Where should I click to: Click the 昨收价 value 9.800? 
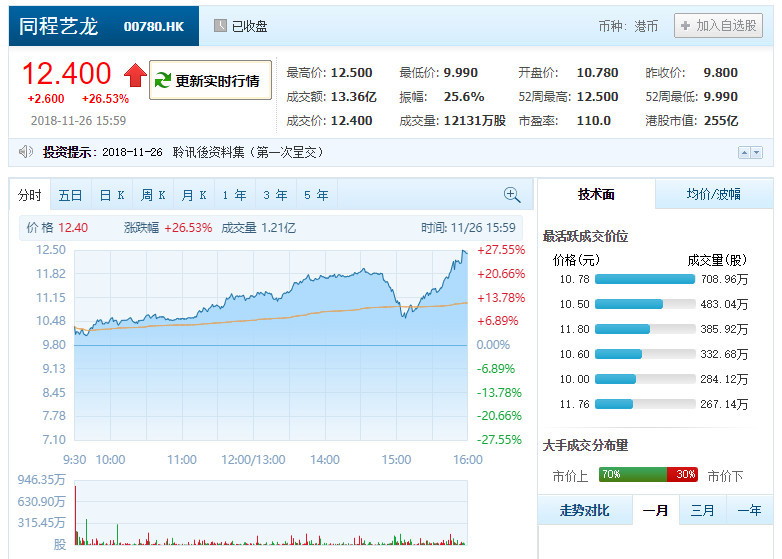click(x=721, y=73)
